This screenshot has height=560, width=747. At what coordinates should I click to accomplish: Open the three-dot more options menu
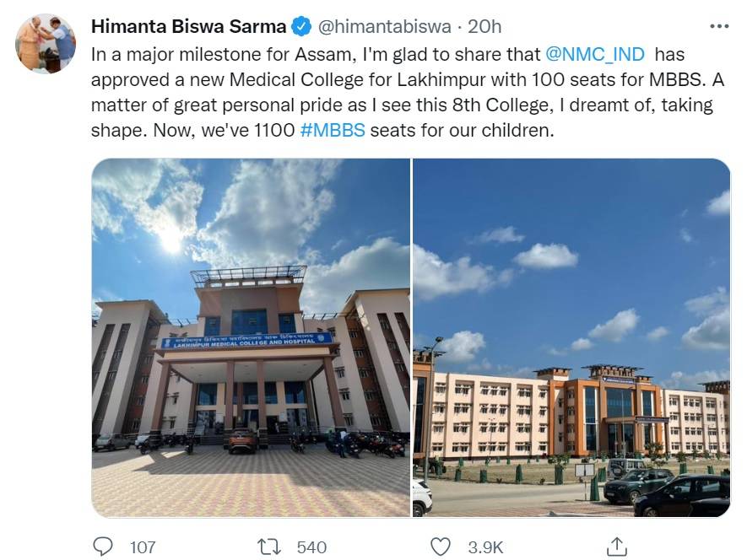click(x=718, y=26)
